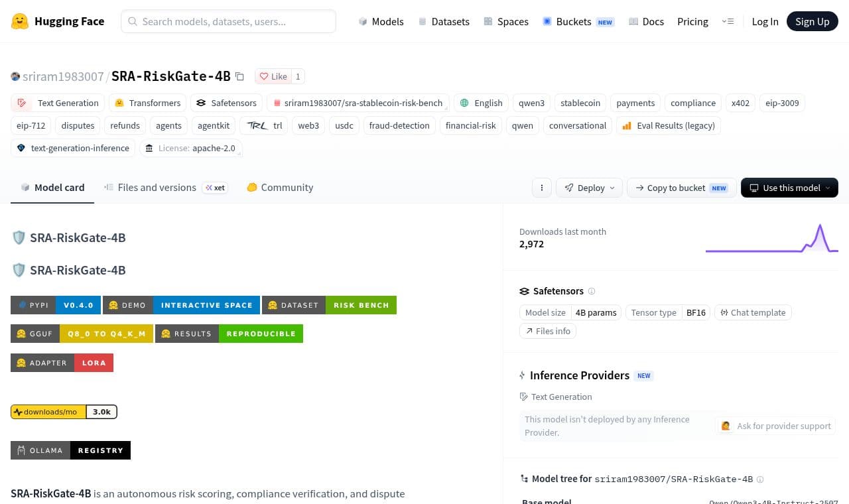The image size is (849, 504).
Task: View the Chat template
Action: (x=753, y=312)
